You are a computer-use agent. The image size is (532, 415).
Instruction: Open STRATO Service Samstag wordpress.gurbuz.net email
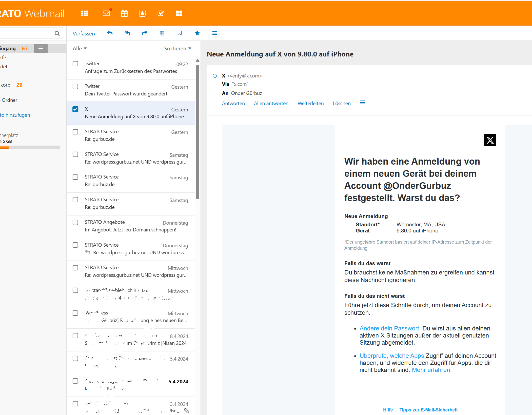click(x=131, y=159)
